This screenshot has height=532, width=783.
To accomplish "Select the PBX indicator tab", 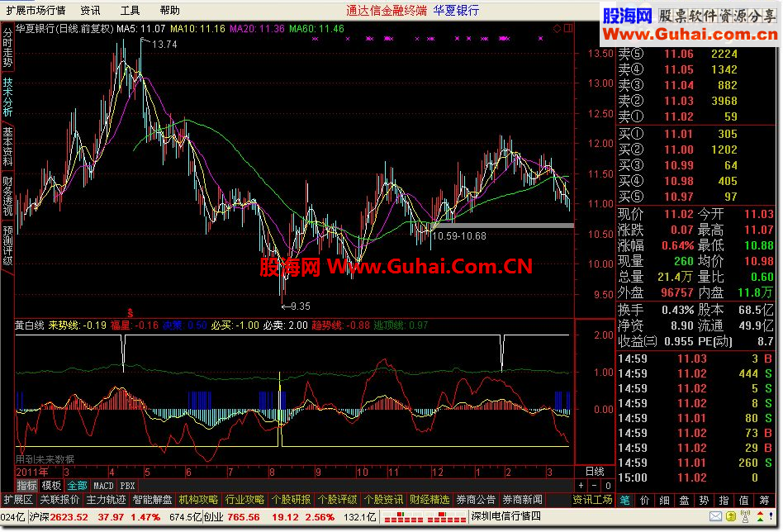I will (x=127, y=486).
